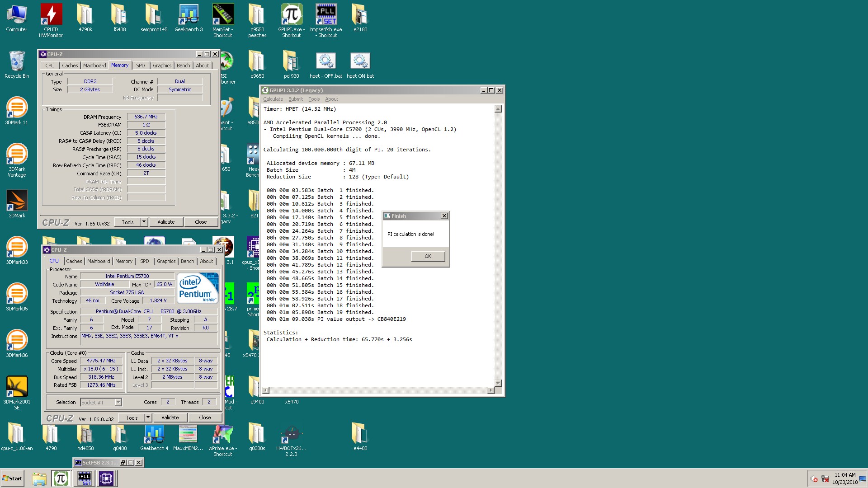The width and height of the screenshot is (868, 488).
Task: Open the 3DMark06 desktop icon
Action: point(17,344)
